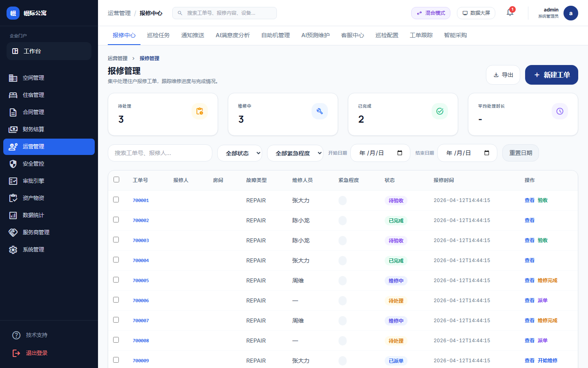This screenshot has width=588, height=368.
Task: Switch to the AI预测维护 tab
Action: click(315, 35)
